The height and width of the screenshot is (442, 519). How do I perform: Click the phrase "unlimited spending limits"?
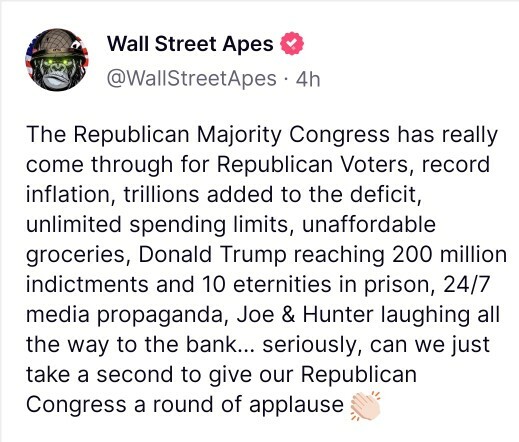[x=157, y=225]
